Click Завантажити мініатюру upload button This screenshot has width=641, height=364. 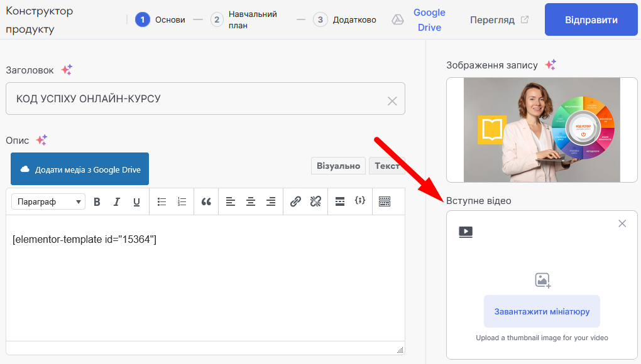542,311
